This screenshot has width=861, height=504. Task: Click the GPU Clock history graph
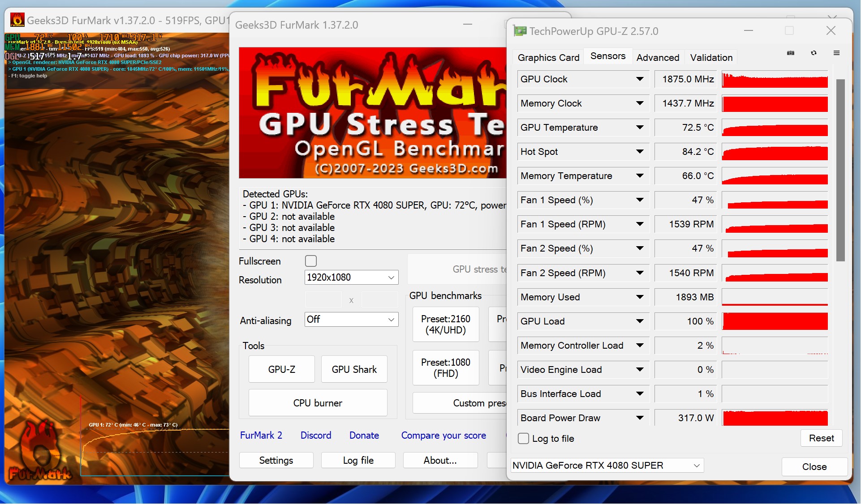click(775, 79)
